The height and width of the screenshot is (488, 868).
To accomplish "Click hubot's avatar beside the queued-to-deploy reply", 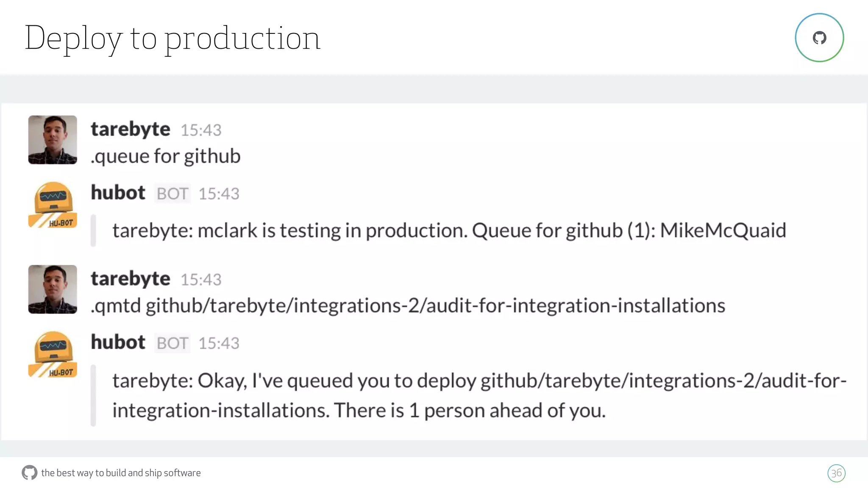I will pos(53,355).
